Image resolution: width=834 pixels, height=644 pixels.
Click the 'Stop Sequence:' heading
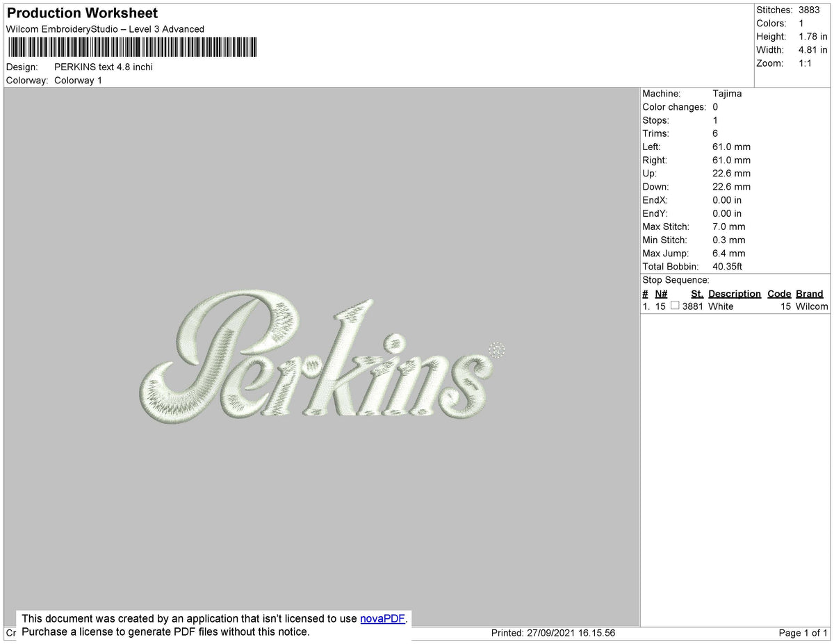pos(676,280)
